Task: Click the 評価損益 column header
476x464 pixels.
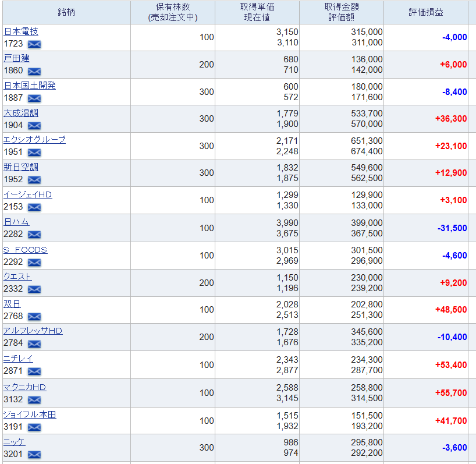Action: click(426, 12)
